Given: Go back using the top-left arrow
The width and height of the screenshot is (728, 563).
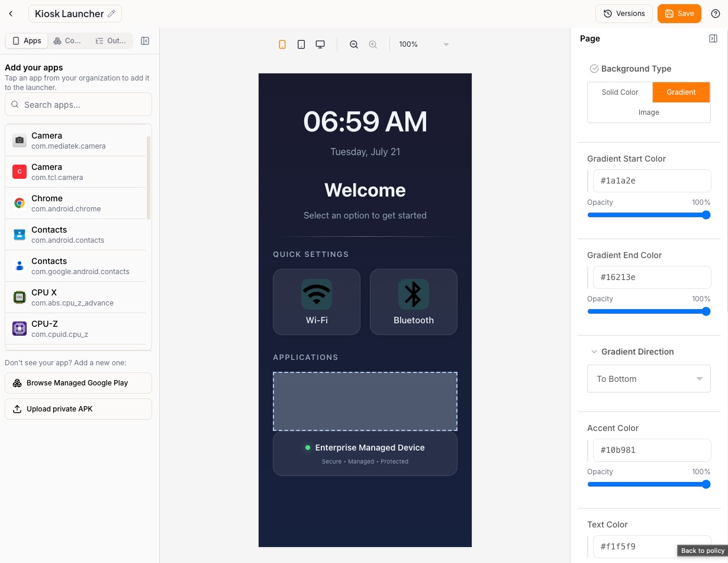Looking at the screenshot, I should coord(11,14).
